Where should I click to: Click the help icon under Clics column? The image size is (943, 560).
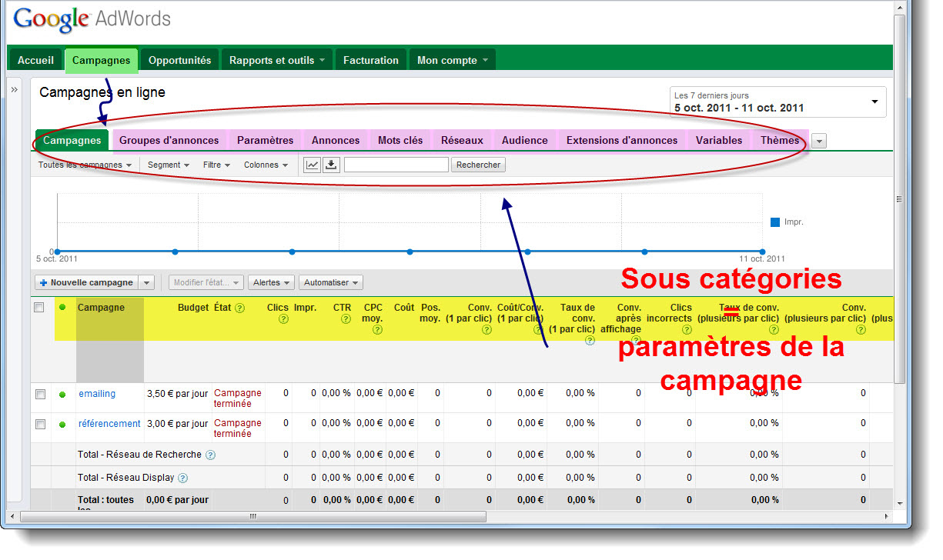tap(283, 318)
